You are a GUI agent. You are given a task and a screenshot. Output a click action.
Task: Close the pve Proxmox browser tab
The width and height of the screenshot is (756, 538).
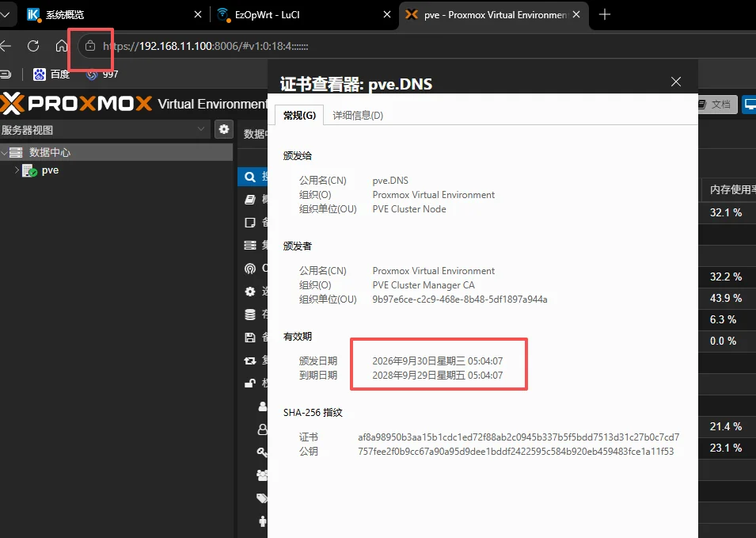[x=576, y=14]
